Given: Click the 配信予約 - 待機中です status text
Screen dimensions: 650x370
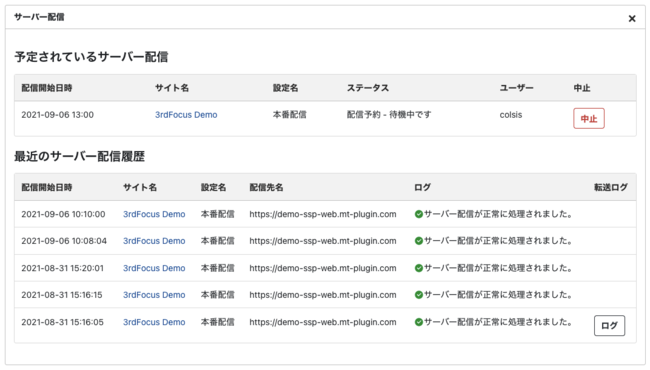Looking at the screenshot, I should pyautogui.click(x=389, y=115).
